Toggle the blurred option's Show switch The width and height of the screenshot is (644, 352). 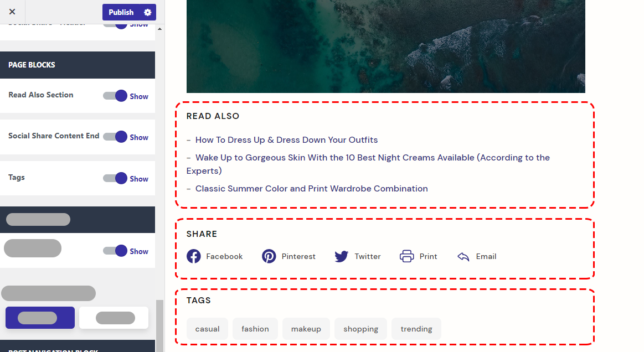[x=115, y=251]
